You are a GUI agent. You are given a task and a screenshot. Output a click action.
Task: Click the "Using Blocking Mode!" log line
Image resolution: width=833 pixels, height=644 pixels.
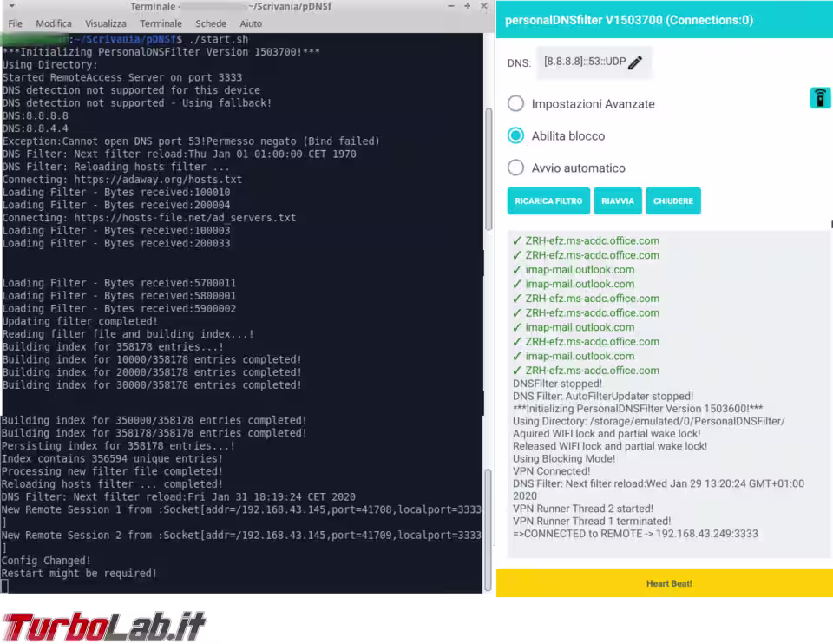coord(564,458)
